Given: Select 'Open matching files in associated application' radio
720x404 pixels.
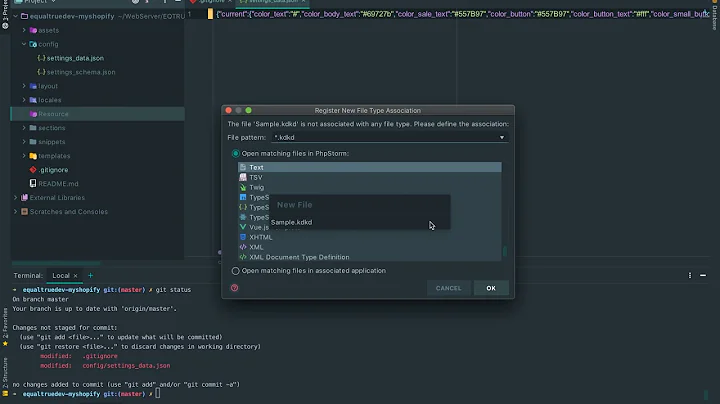Looking at the screenshot, I should [236, 271].
